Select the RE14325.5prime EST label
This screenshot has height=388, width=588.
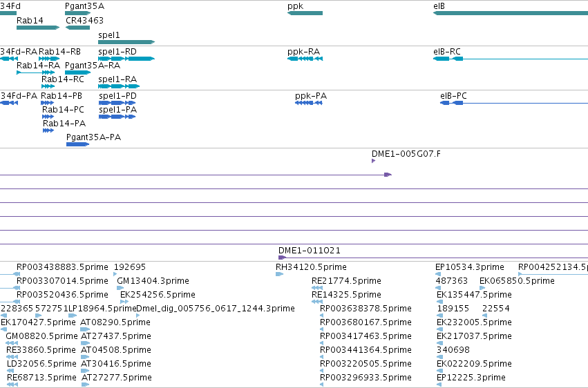click(346, 295)
